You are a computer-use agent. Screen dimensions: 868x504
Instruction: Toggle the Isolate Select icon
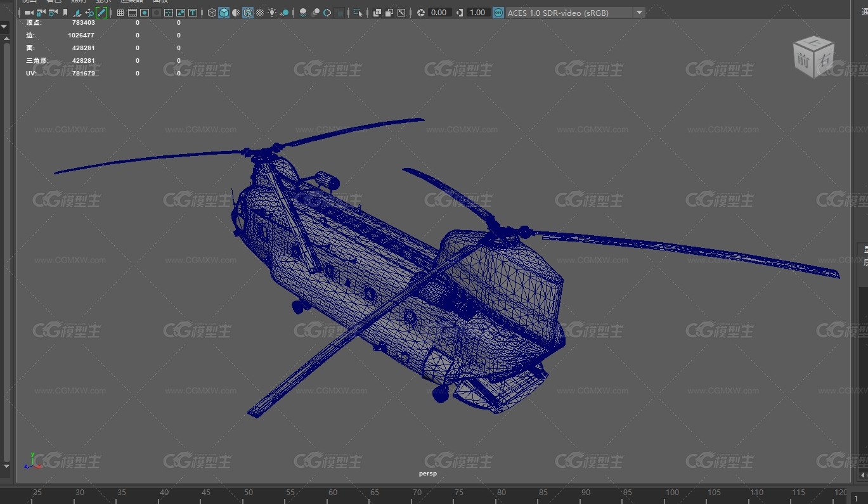[358, 13]
